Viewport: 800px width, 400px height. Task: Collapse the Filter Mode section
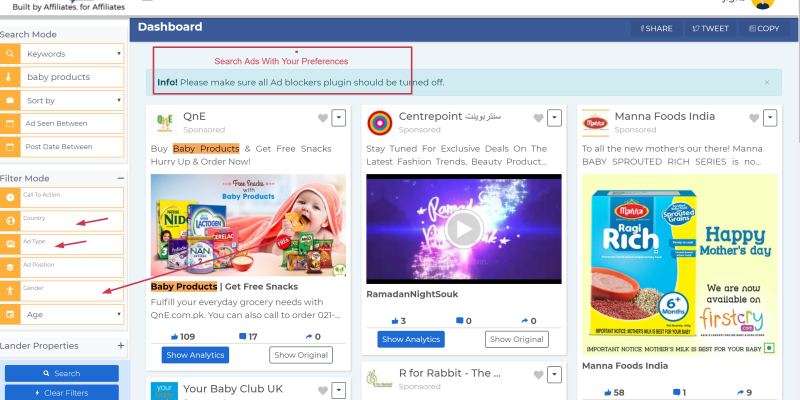120,178
